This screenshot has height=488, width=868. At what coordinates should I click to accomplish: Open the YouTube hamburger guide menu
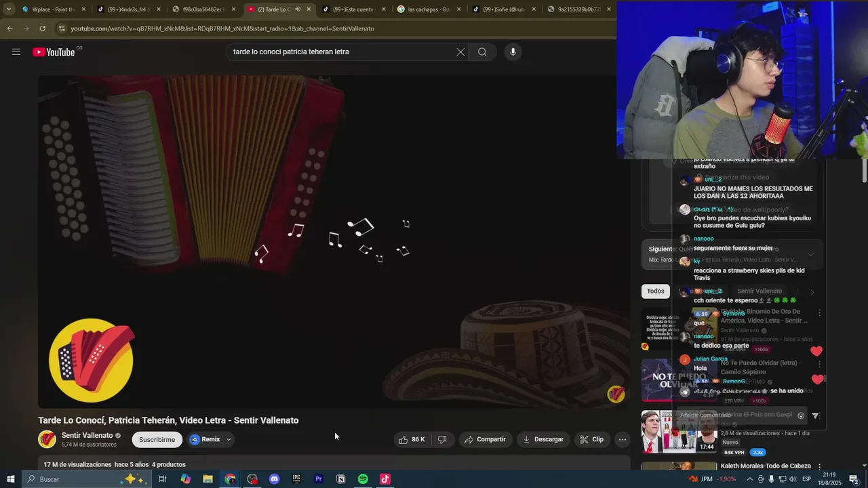(x=16, y=52)
